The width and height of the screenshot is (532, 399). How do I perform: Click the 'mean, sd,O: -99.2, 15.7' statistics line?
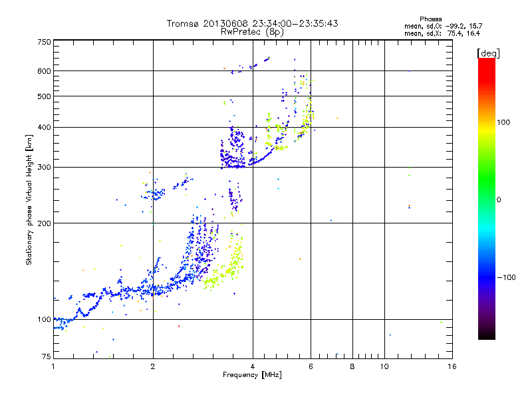(x=443, y=26)
